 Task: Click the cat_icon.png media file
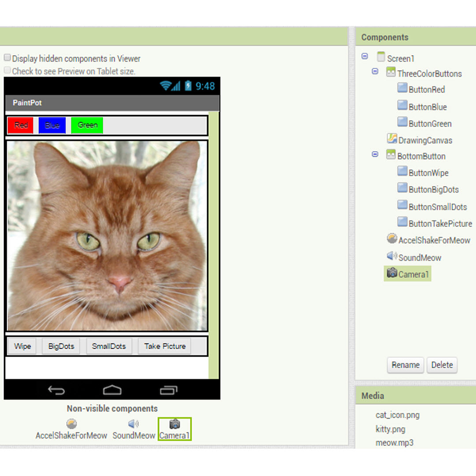[x=398, y=415]
